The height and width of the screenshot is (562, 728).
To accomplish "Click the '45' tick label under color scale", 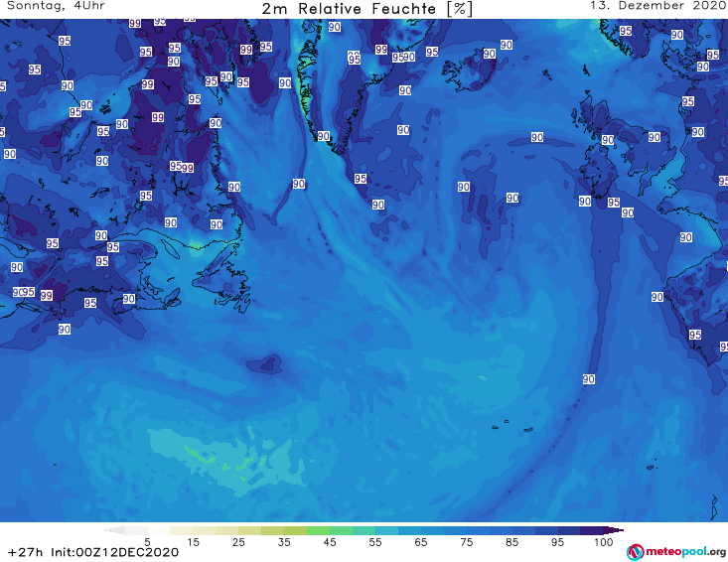I will [x=330, y=542].
